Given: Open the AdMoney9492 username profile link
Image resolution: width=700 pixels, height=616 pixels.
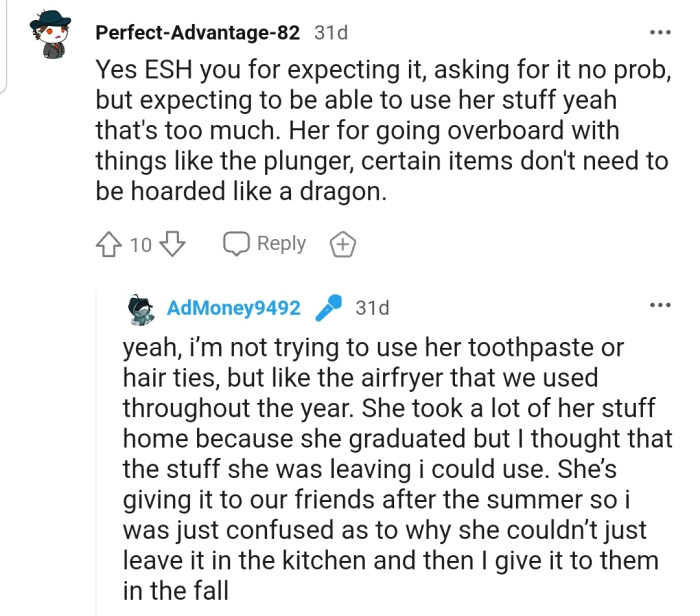Looking at the screenshot, I should (x=234, y=308).
